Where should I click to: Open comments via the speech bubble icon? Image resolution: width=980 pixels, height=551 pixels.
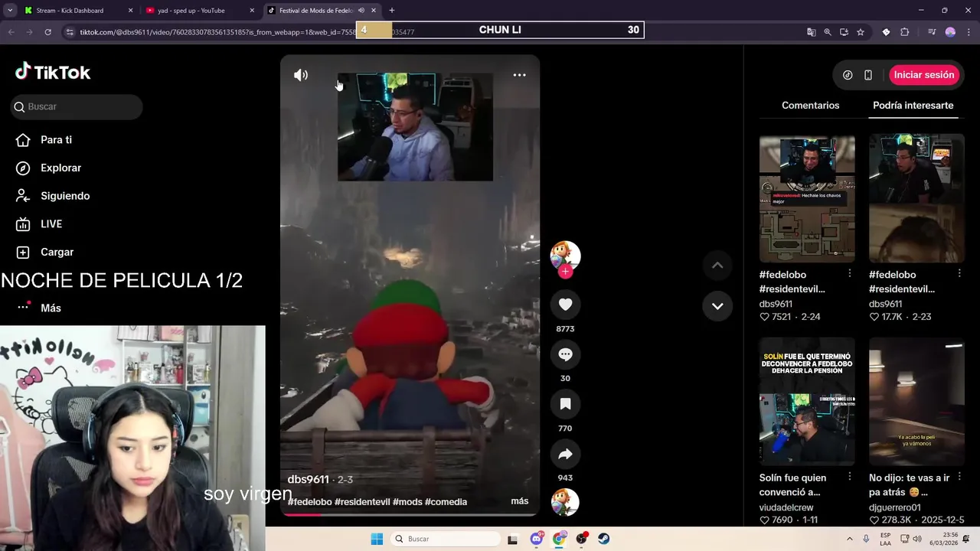565,354
